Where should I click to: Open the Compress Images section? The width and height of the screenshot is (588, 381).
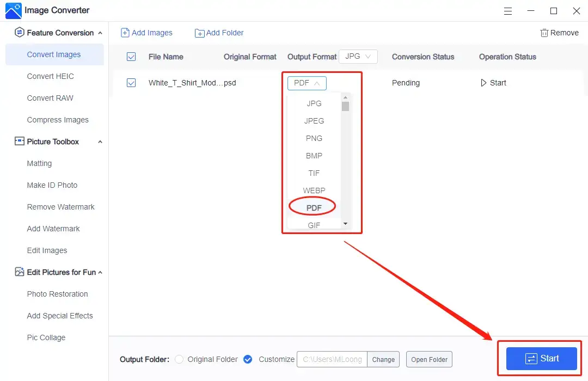[x=57, y=120]
